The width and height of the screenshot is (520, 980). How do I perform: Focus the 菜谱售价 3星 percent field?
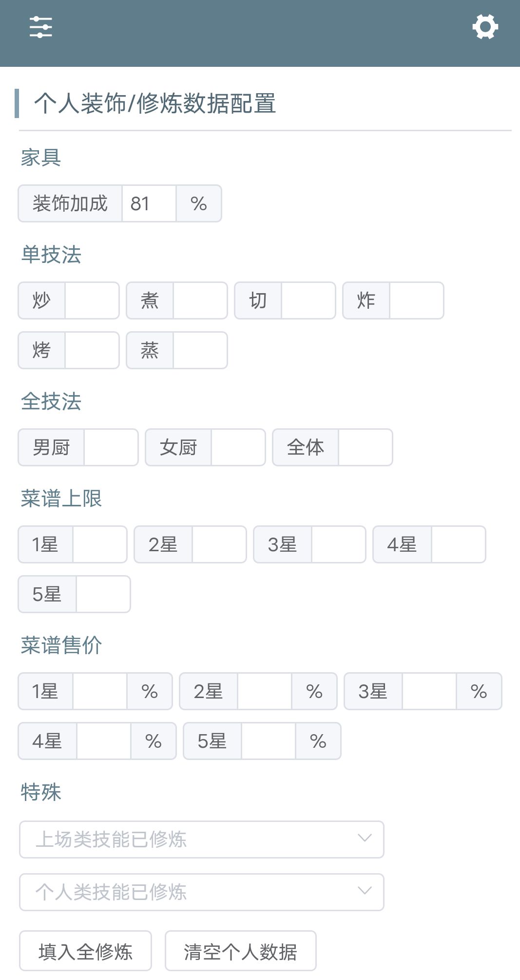pos(429,691)
